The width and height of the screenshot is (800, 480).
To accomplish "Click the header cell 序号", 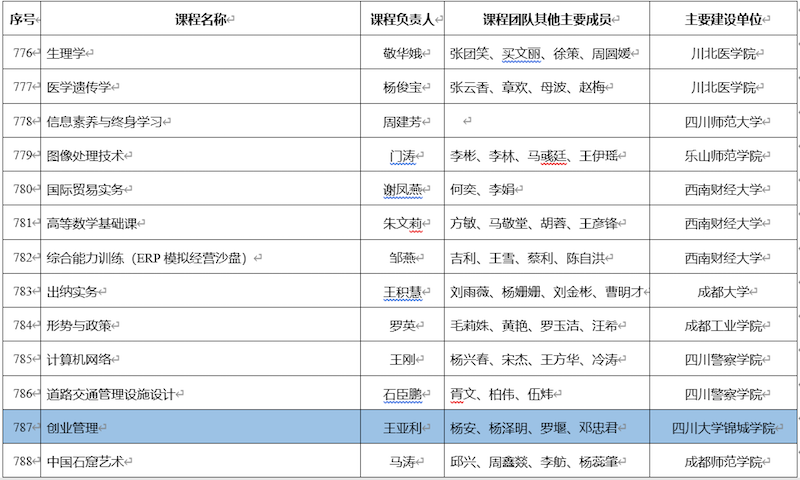I will [22, 19].
